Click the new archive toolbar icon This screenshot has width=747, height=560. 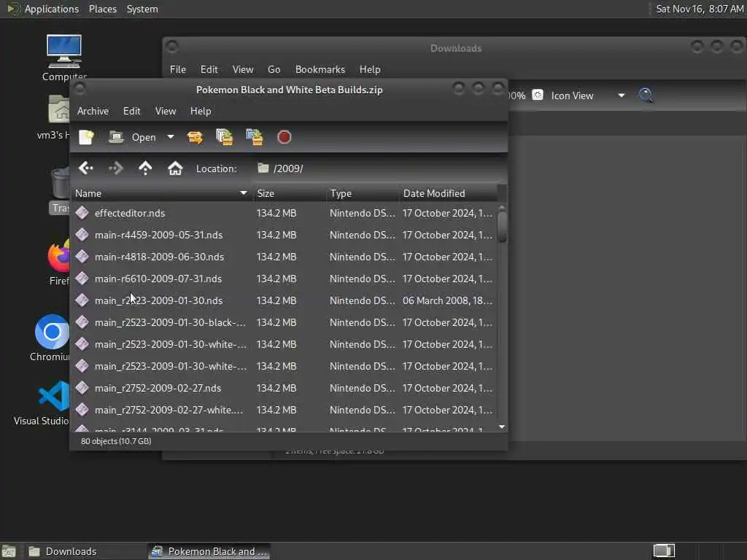pos(86,137)
